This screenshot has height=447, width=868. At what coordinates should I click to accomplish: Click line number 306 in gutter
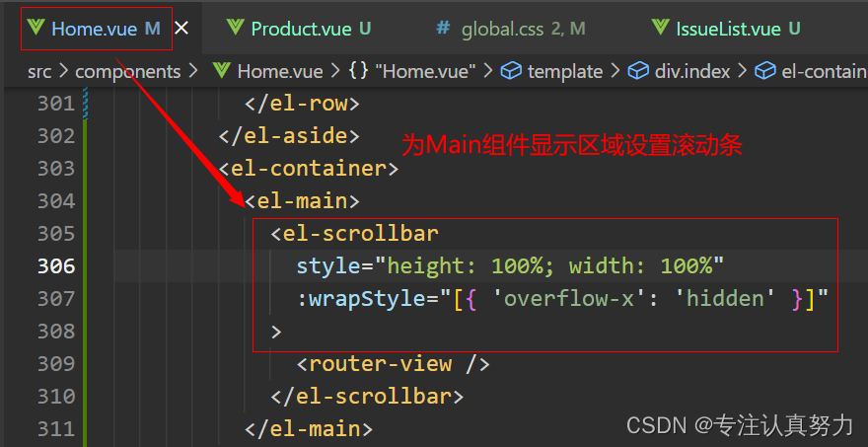(56, 266)
